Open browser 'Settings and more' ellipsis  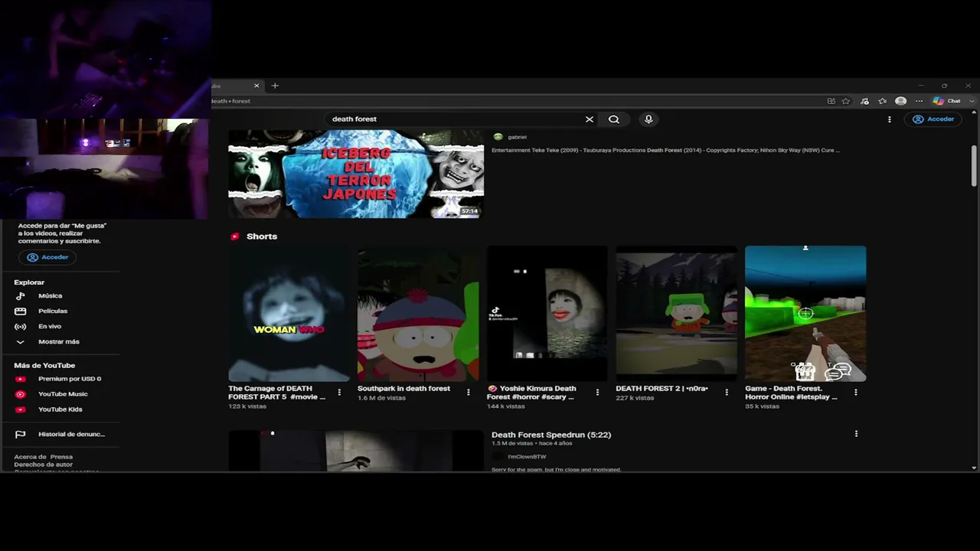919,101
